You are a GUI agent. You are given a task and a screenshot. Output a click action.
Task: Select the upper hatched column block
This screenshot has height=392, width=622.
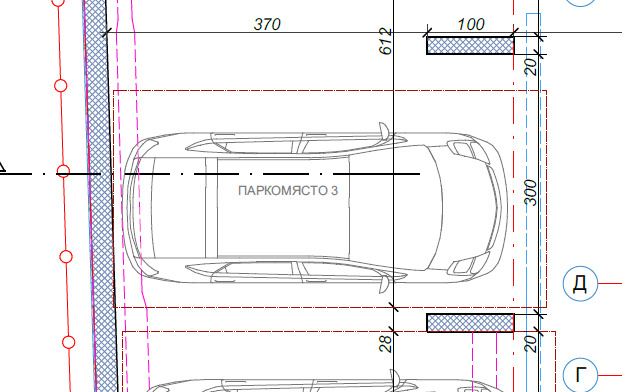coord(470,46)
